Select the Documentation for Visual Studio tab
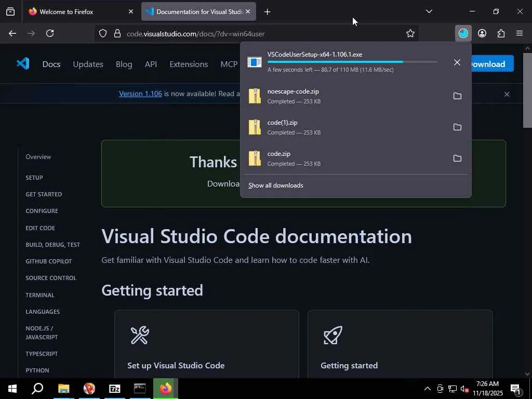 (x=198, y=12)
